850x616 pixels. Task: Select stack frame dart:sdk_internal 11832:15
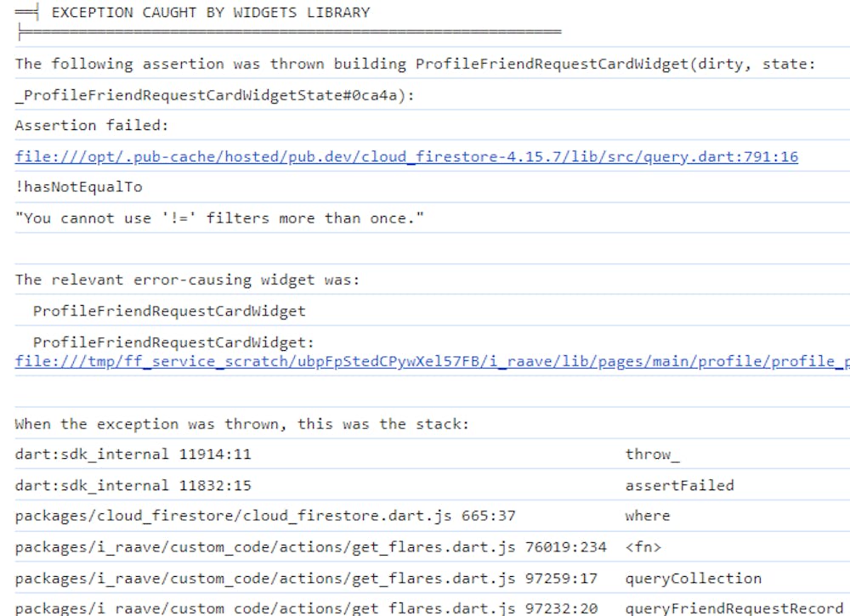[x=133, y=486]
